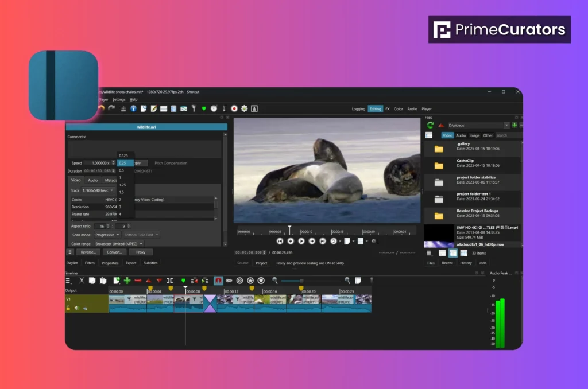Viewport: 588px width, 389px height.
Task: Click the play button under the preview
Action: coord(301,241)
